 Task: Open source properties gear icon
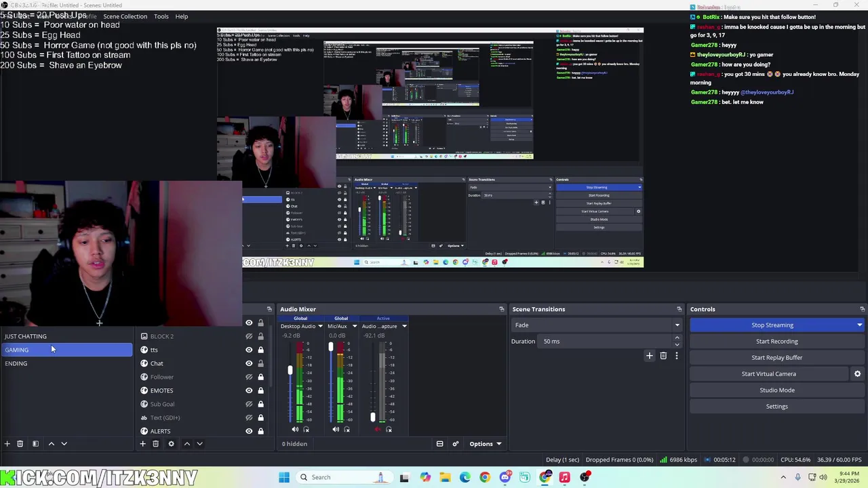(171, 444)
